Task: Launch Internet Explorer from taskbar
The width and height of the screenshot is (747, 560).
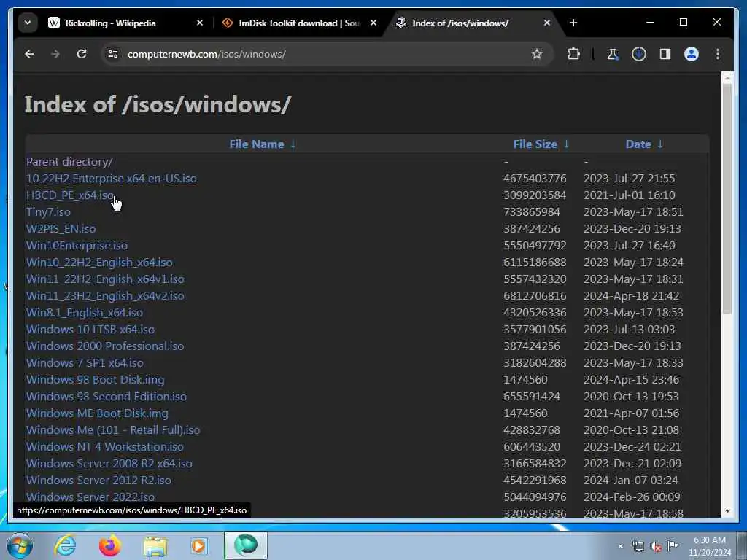Action: 65,545
